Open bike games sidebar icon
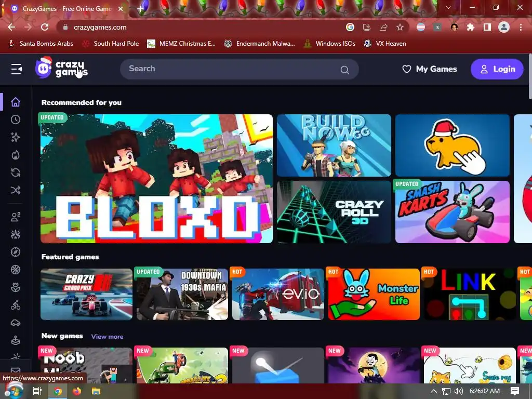This screenshot has height=399, width=532. [x=16, y=305]
